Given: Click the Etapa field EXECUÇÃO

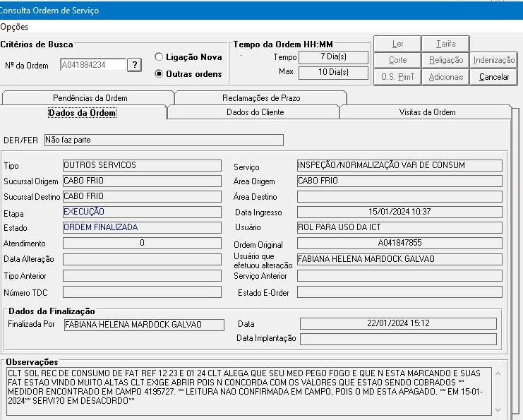Looking at the screenshot, I should coord(142,212).
